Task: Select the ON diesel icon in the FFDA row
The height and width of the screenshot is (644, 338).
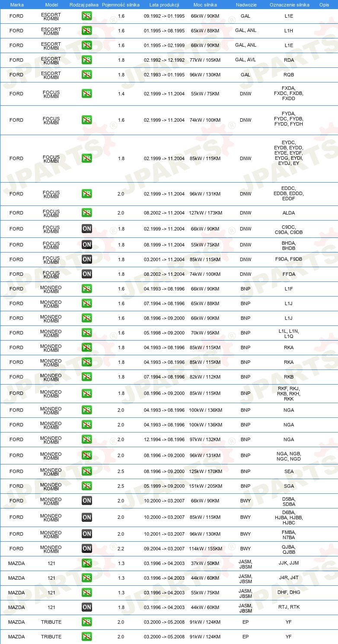Action: click(87, 274)
